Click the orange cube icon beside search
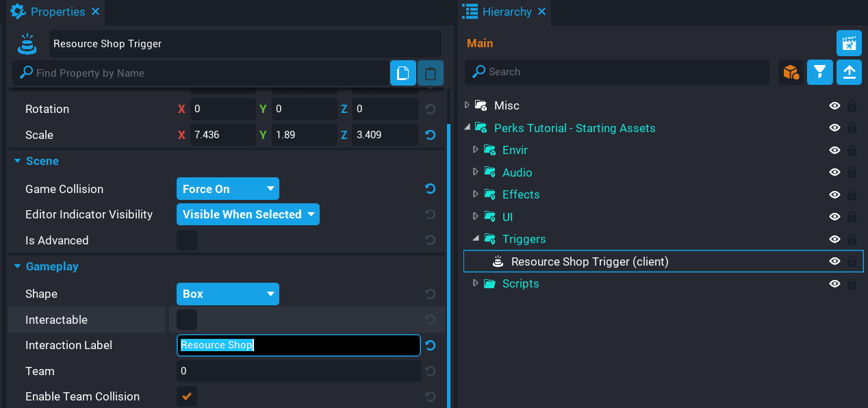This screenshot has height=408, width=868. [791, 72]
